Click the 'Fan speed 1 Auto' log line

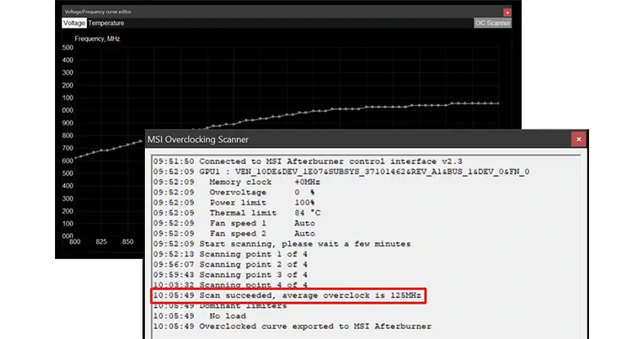coord(234,223)
